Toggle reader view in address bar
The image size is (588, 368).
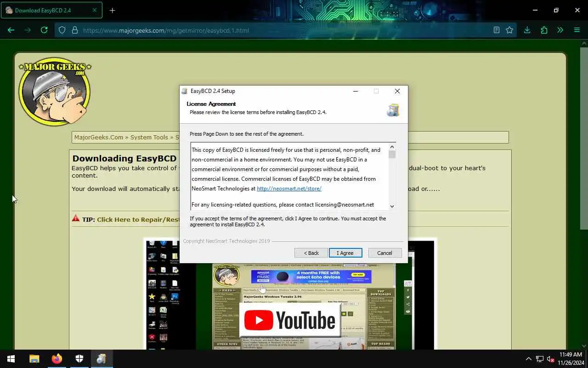click(497, 30)
